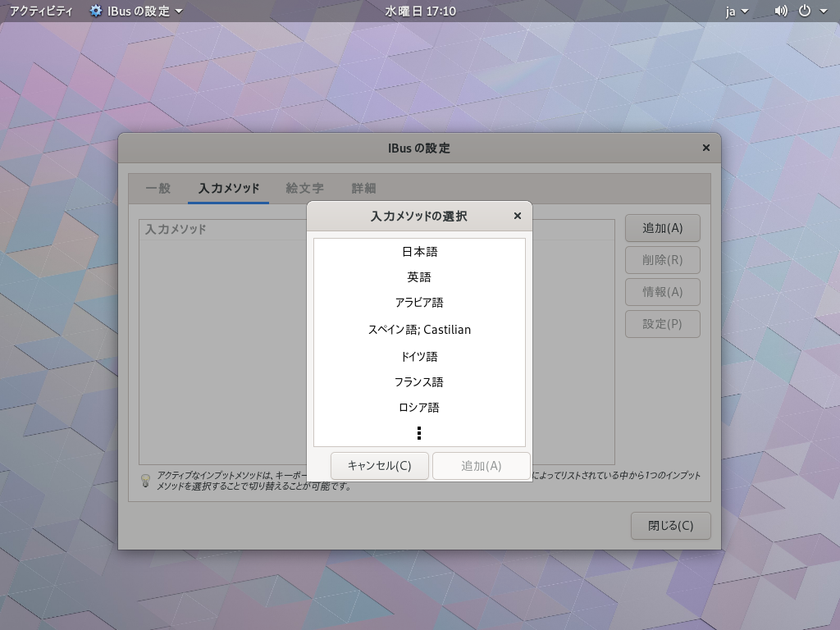
Task: Click the 情報(A) button
Action: pyautogui.click(x=663, y=292)
